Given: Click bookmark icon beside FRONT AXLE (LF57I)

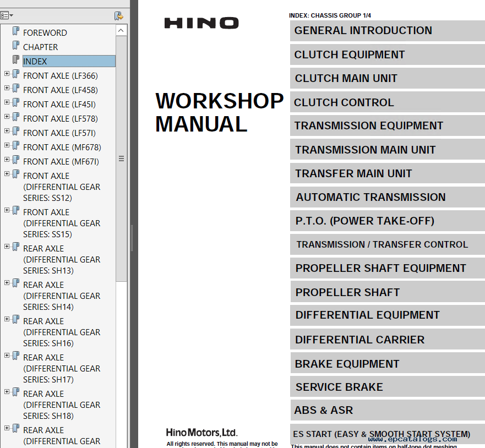Looking at the screenshot, I should point(16,131).
